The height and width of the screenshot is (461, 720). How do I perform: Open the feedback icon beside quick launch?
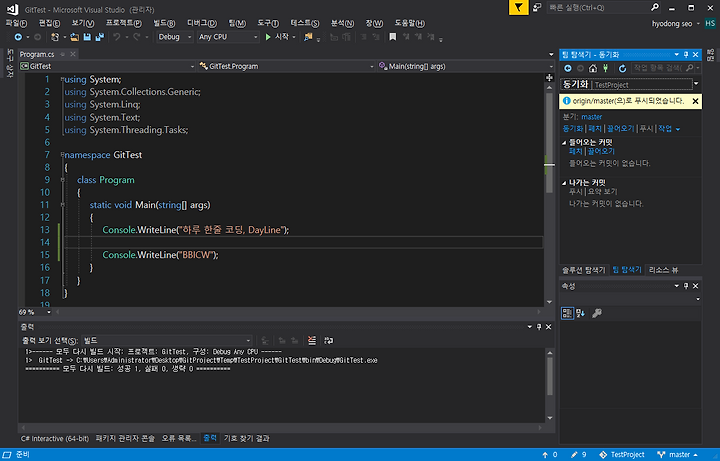pos(537,7)
